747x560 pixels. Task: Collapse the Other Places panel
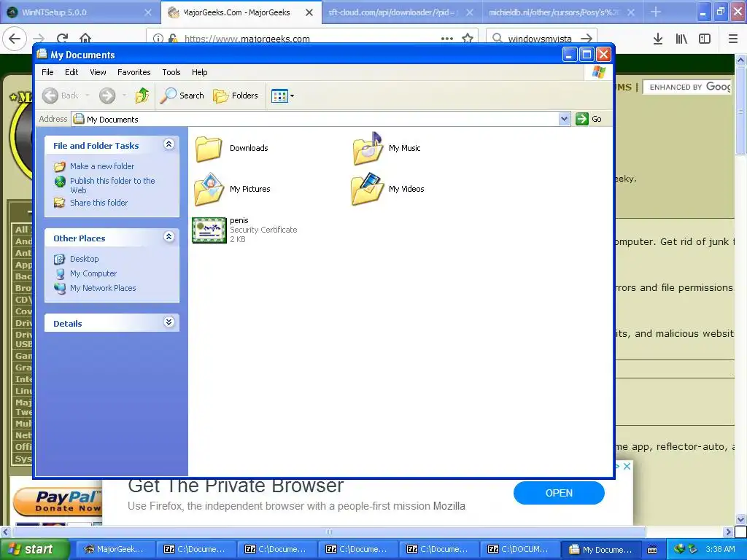pos(169,237)
